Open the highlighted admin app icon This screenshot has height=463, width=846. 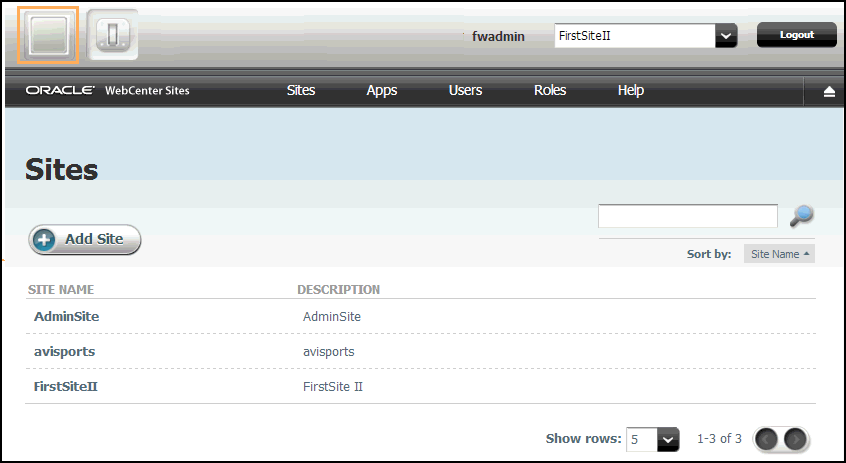tap(48, 35)
